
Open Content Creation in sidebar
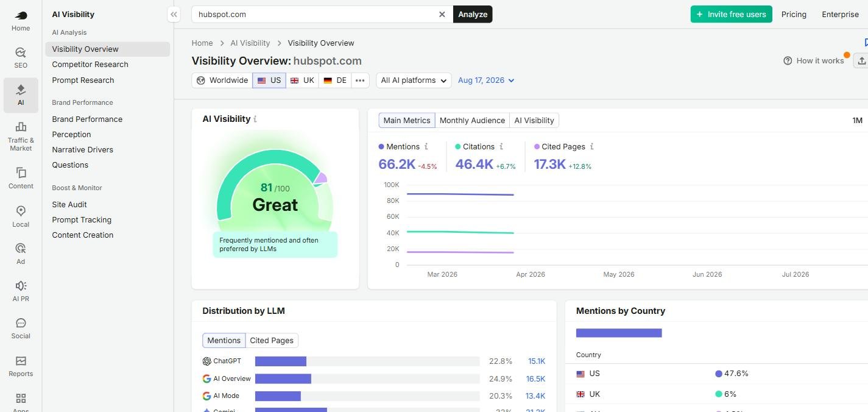[x=107, y=235]
